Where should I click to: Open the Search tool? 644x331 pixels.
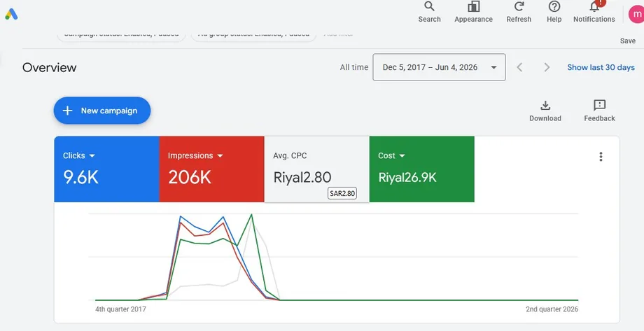[x=429, y=12]
